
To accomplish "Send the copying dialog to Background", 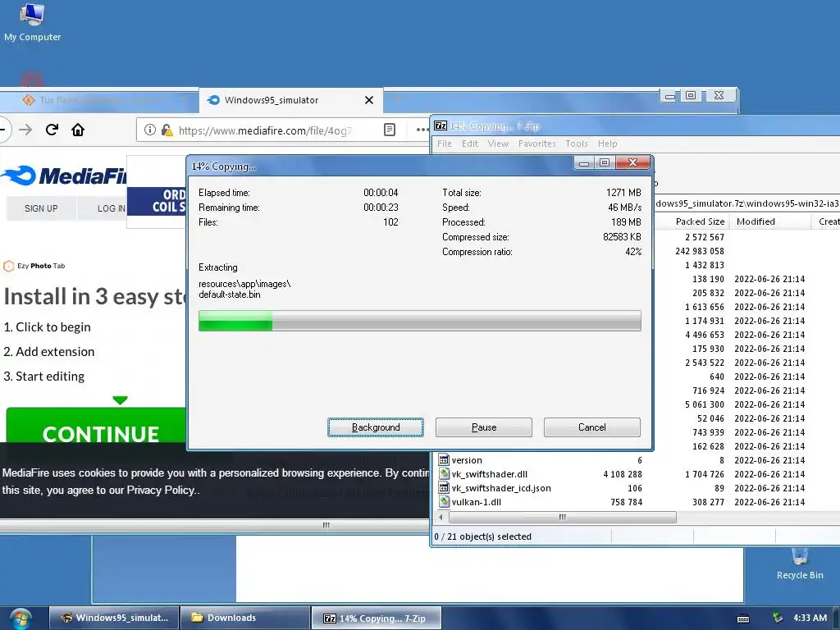I will [x=376, y=427].
